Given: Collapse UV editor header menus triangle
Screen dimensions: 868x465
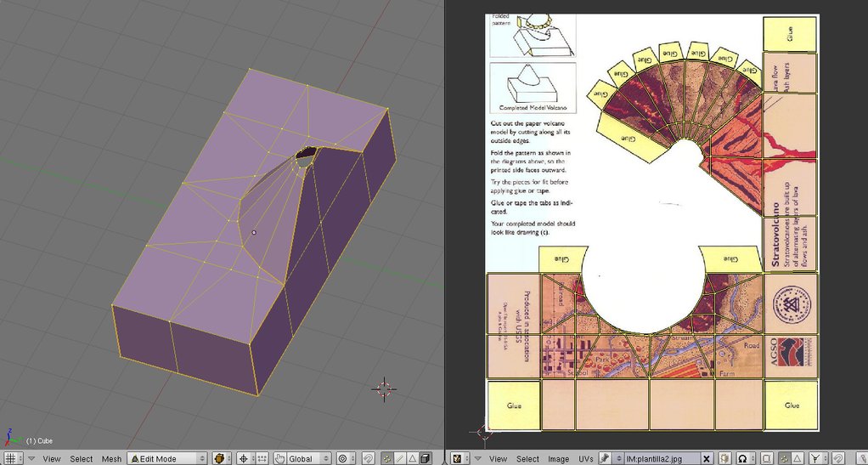Looking at the screenshot, I should (478, 459).
